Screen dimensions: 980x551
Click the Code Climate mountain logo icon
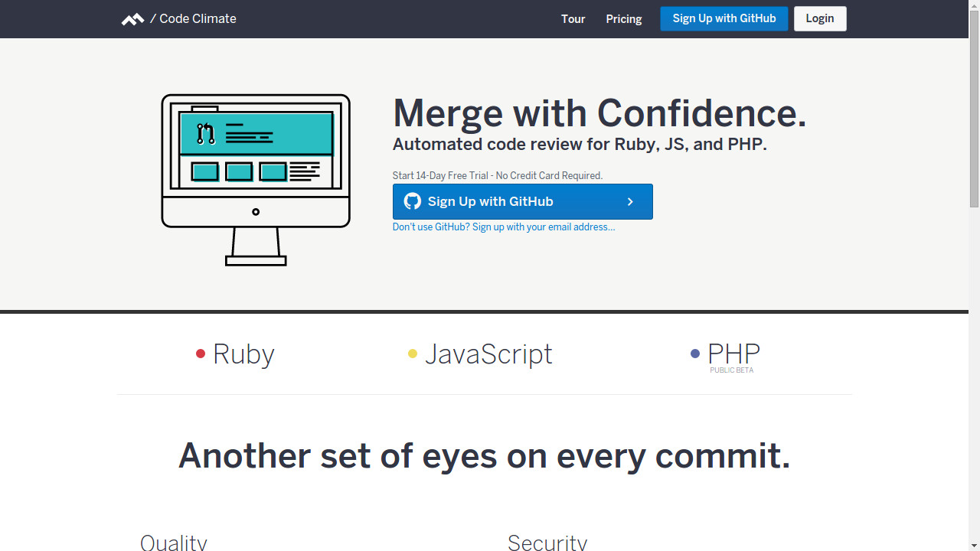[132, 19]
